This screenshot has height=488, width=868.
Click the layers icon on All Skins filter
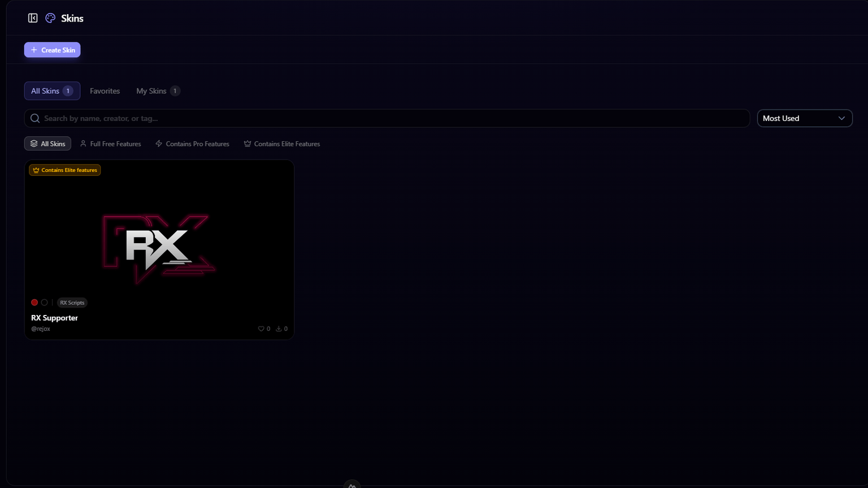point(34,144)
